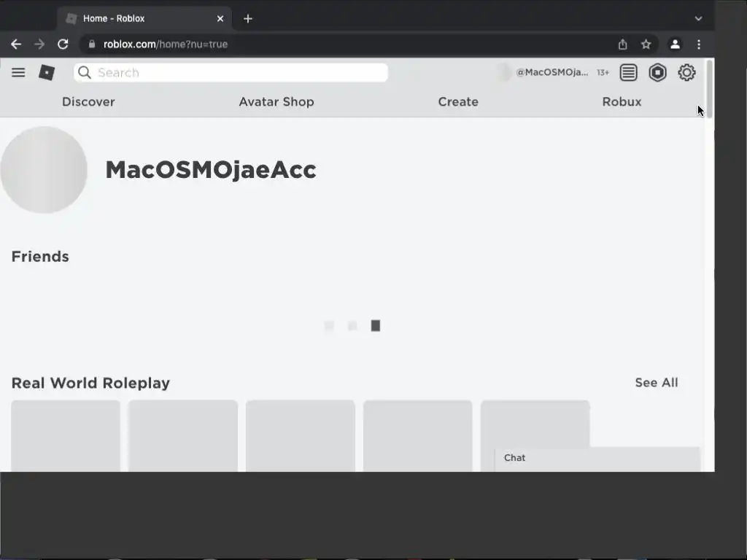
Task: Click the share page icon in address bar
Action: click(x=623, y=44)
